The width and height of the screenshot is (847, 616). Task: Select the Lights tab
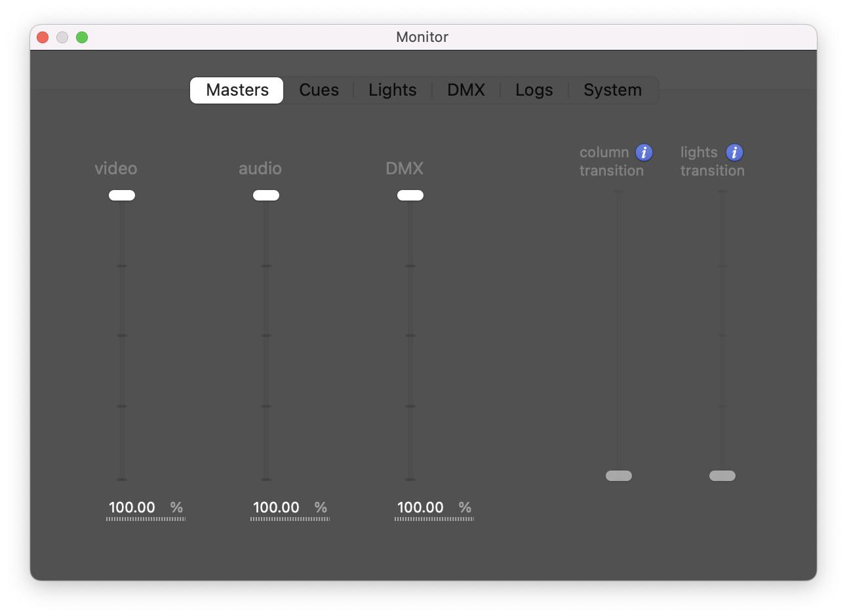[392, 90]
